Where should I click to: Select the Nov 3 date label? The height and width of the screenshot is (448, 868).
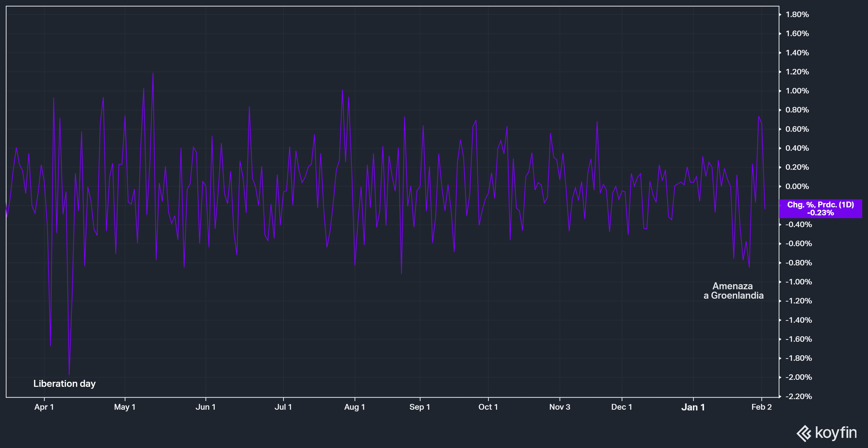point(560,407)
